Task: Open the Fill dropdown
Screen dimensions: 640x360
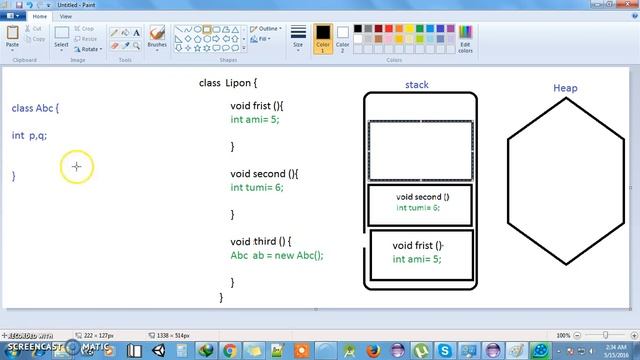Action: 261,39
